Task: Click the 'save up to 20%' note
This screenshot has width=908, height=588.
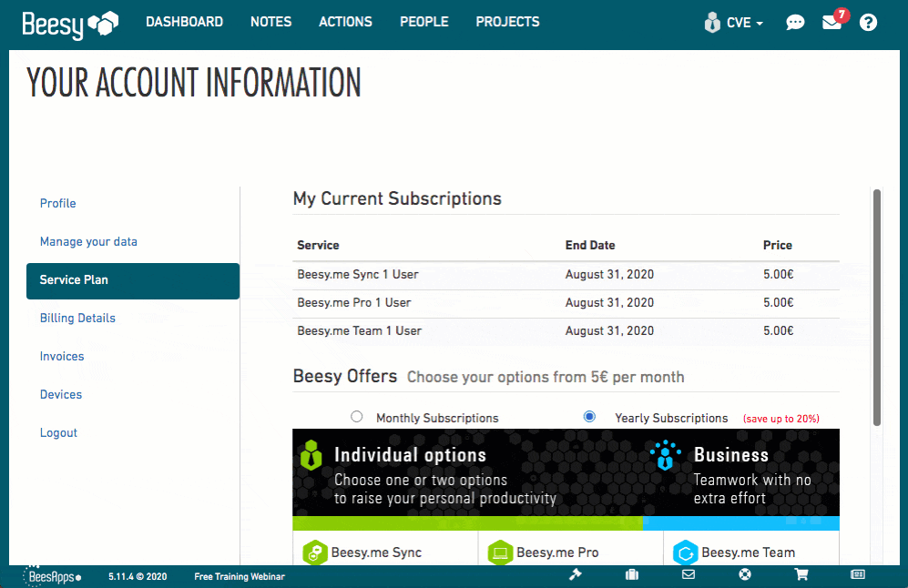Action: click(781, 419)
